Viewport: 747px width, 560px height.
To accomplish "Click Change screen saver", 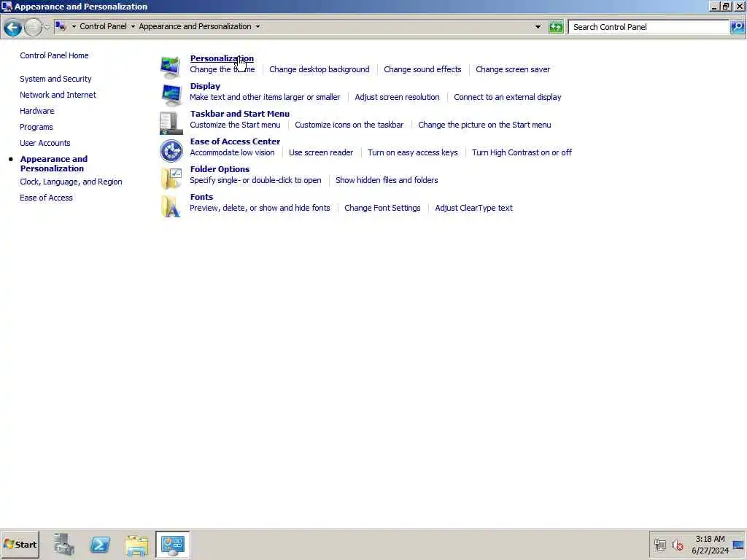I will 513,69.
